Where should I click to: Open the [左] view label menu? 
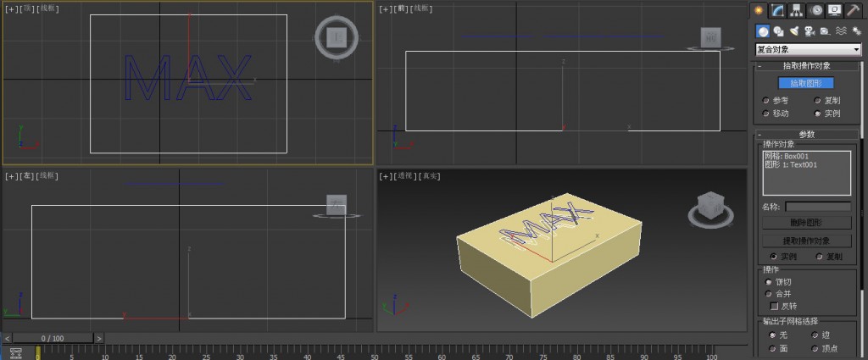click(27, 176)
